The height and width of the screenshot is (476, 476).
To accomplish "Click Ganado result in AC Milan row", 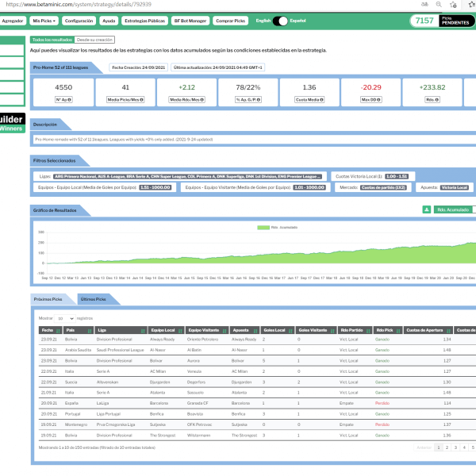I will pyautogui.click(x=382, y=371).
